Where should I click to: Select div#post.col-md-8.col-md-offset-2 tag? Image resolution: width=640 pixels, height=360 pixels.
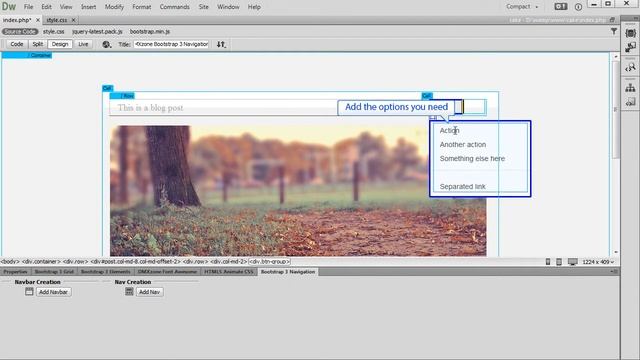pos(136,262)
